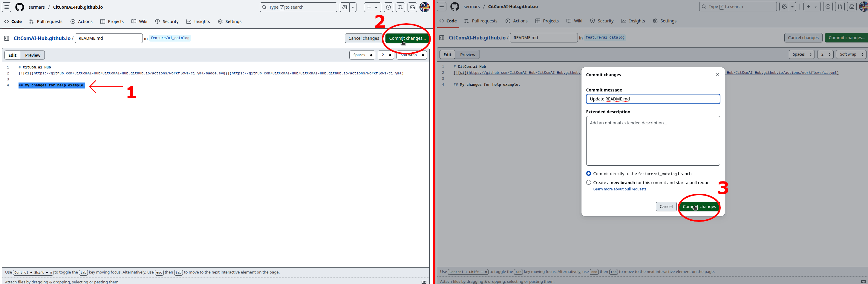Open the notifications inbox icon in left header
The height and width of the screenshot is (284, 868).
pos(412,7)
